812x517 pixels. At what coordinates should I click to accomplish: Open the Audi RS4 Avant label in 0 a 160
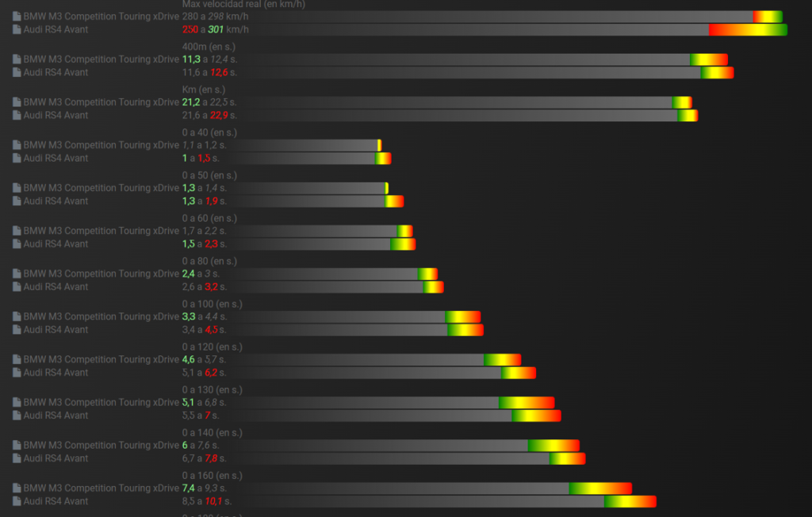pyautogui.click(x=56, y=501)
